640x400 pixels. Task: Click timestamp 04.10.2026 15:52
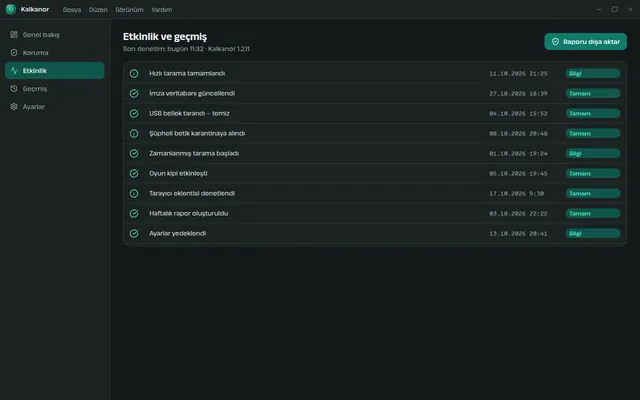point(518,113)
